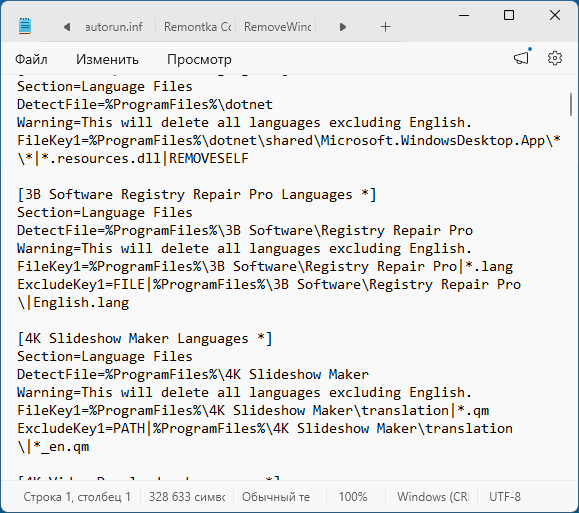Click the UTF-8 encoding indicator
This screenshot has height=513, width=579.
pyautogui.click(x=505, y=497)
